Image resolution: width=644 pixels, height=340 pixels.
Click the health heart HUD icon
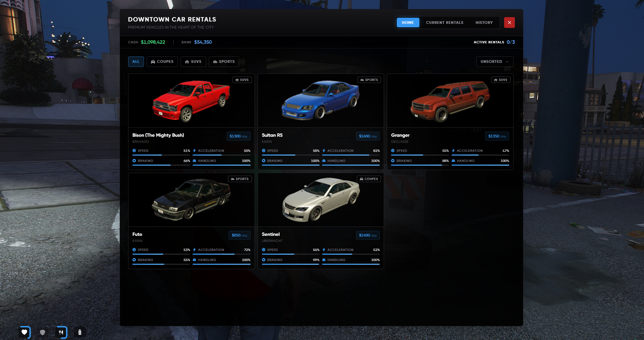coord(25,332)
